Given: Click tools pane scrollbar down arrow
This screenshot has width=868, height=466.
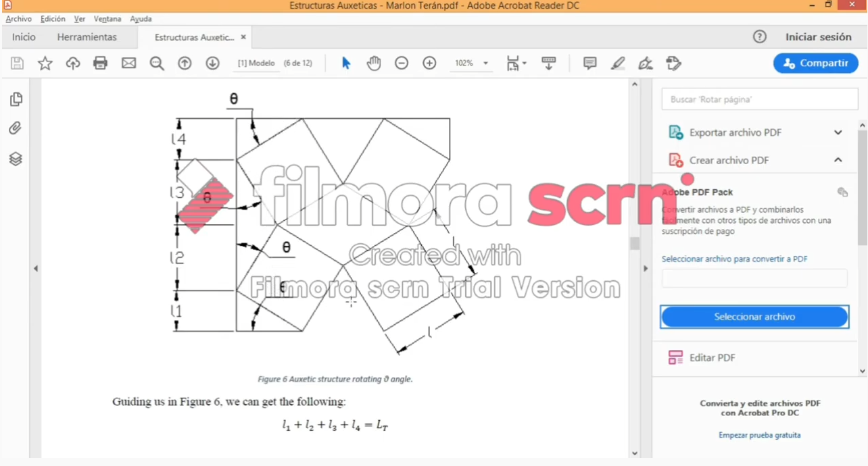Looking at the screenshot, I should tap(863, 371).
